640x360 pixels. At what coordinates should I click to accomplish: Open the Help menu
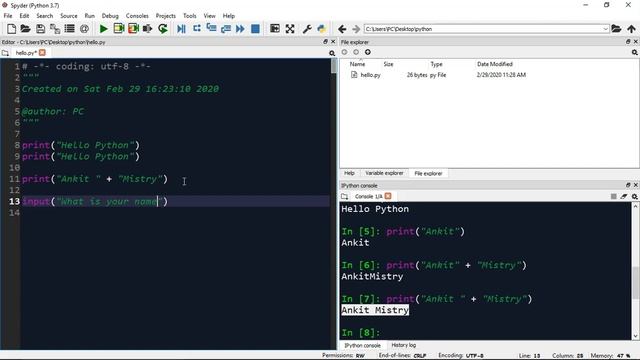point(229,16)
